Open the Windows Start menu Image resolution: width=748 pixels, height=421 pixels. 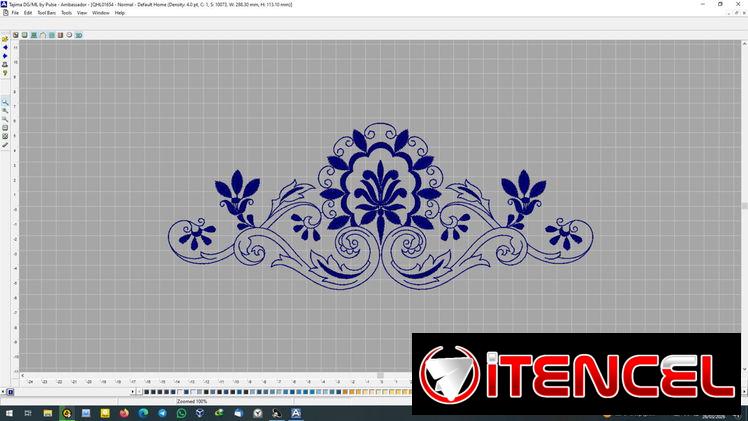click(x=9, y=413)
